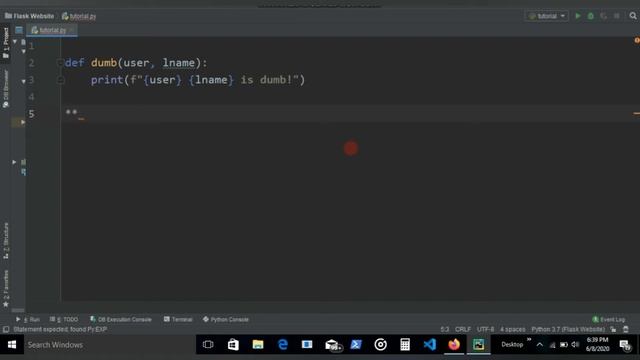640x360 pixels.
Task: Click the Search Windows box
Action: 109,345
